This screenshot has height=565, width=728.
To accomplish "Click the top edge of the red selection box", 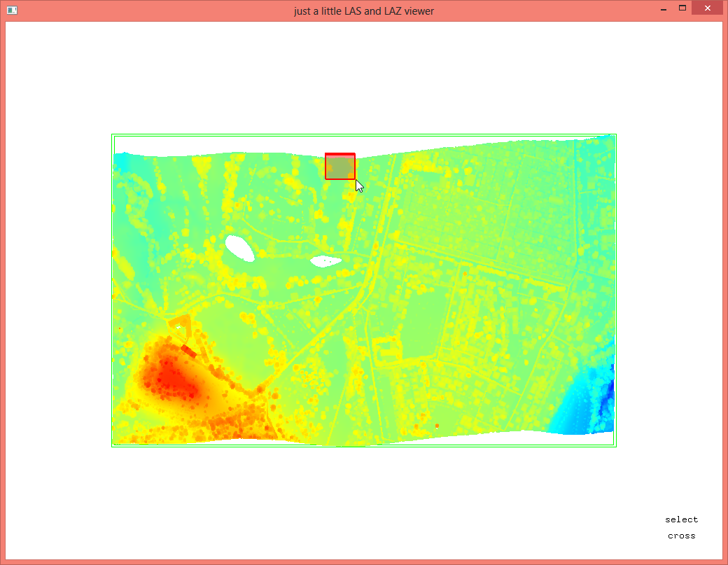I will click(340, 154).
